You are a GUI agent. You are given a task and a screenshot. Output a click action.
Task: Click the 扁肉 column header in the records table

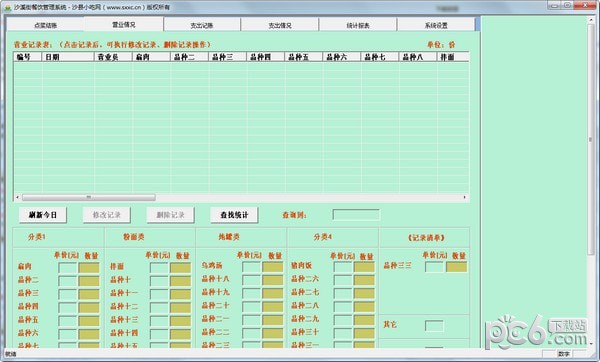coord(152,57)
